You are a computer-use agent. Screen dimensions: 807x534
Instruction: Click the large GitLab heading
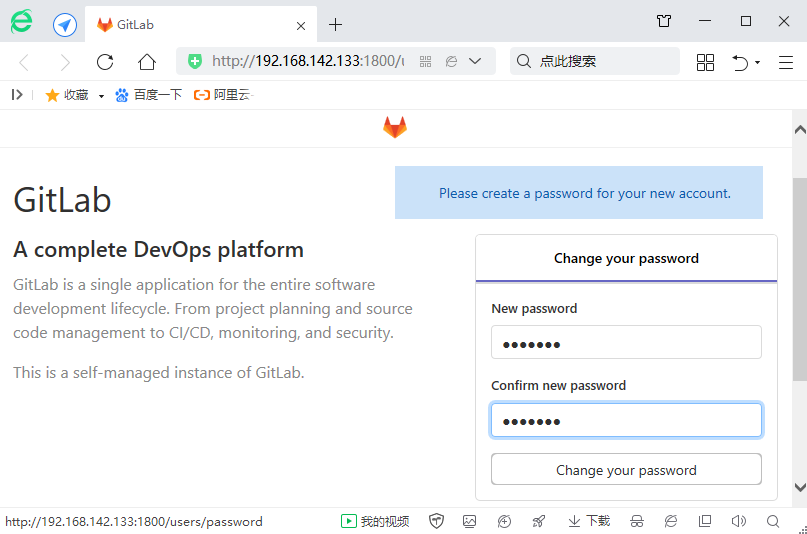coord(62,200)
